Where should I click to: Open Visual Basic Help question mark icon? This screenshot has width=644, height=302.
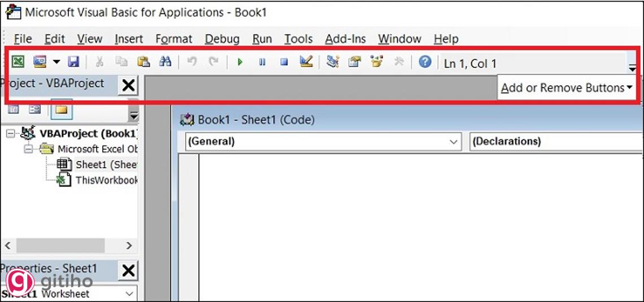pos(425,62)
